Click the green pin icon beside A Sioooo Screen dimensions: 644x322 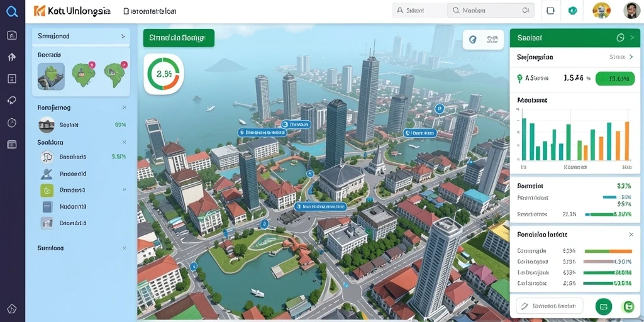click(x=519, y=77)
